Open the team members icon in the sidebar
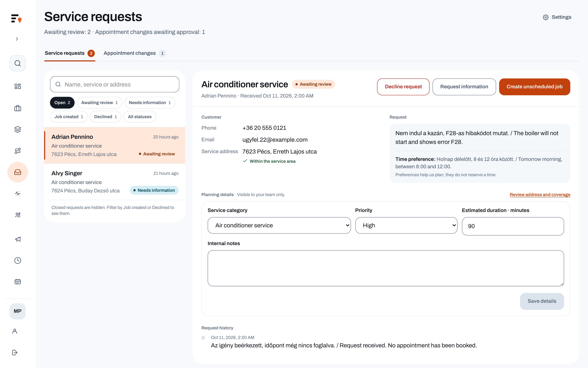Screen dimensions: 588x368 (x=18, y=215)
